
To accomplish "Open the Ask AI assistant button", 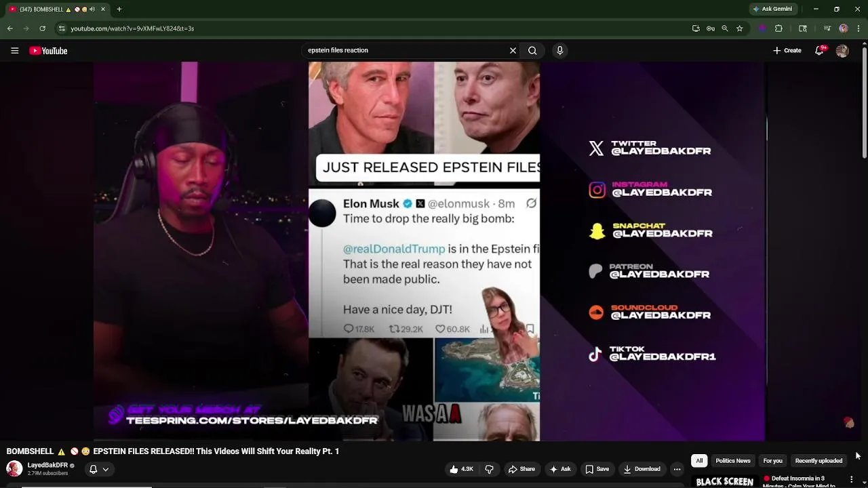I will tap(560, 469).
